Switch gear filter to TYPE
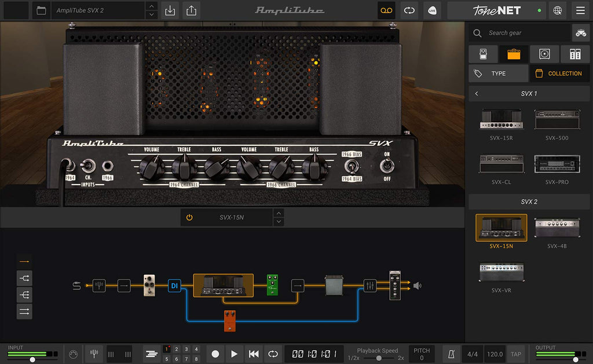 [499, 73]
